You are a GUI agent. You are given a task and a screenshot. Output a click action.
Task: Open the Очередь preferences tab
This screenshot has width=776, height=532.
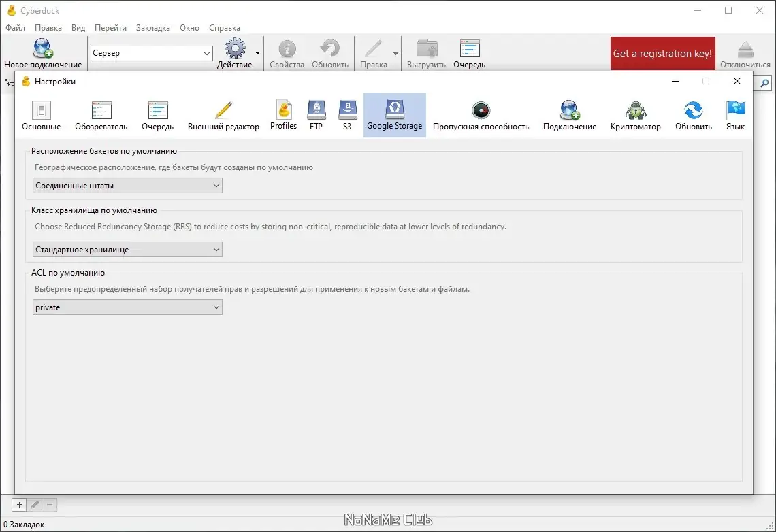point(157,115)
